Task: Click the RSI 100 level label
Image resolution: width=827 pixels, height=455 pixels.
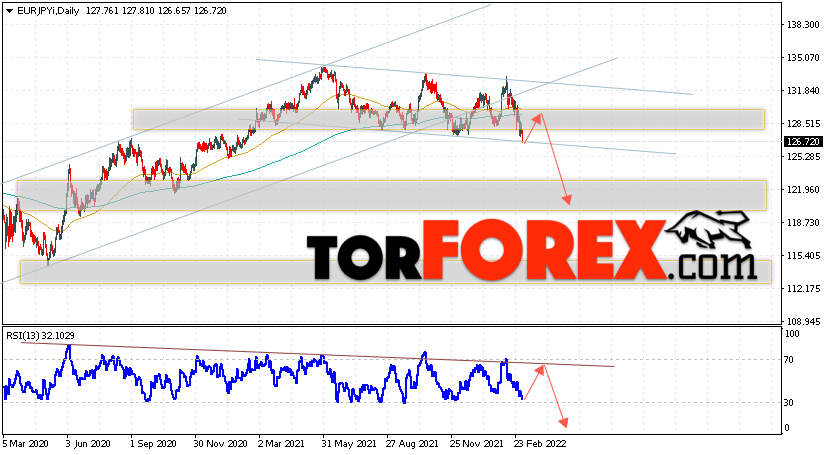Action: tap(792, 334)
